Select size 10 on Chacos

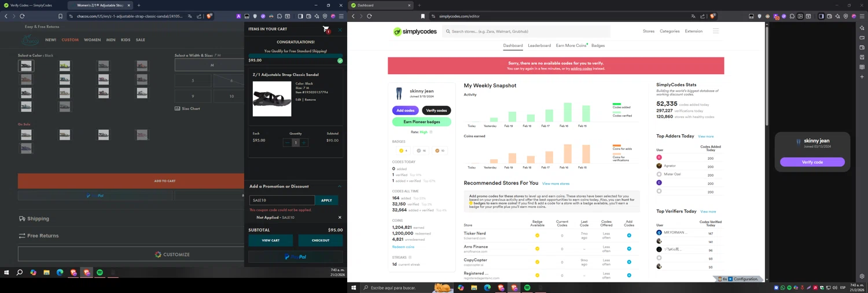[x=231, y=96]
